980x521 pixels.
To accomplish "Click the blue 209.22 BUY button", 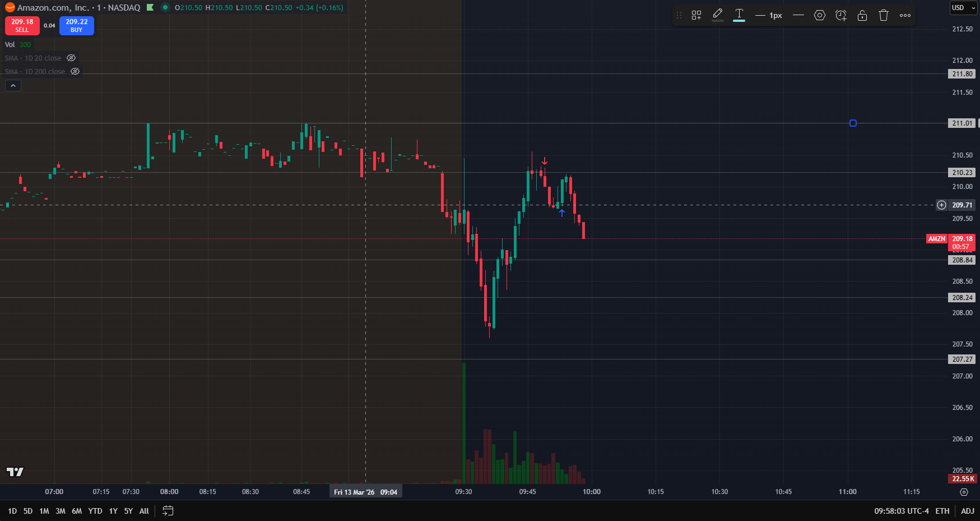I will (77, 26).
